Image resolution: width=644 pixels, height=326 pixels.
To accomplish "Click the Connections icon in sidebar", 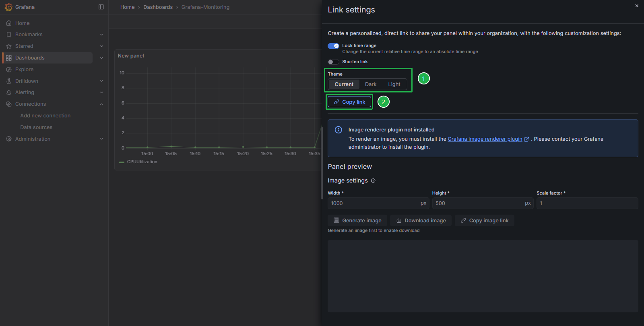I will 9,104.
